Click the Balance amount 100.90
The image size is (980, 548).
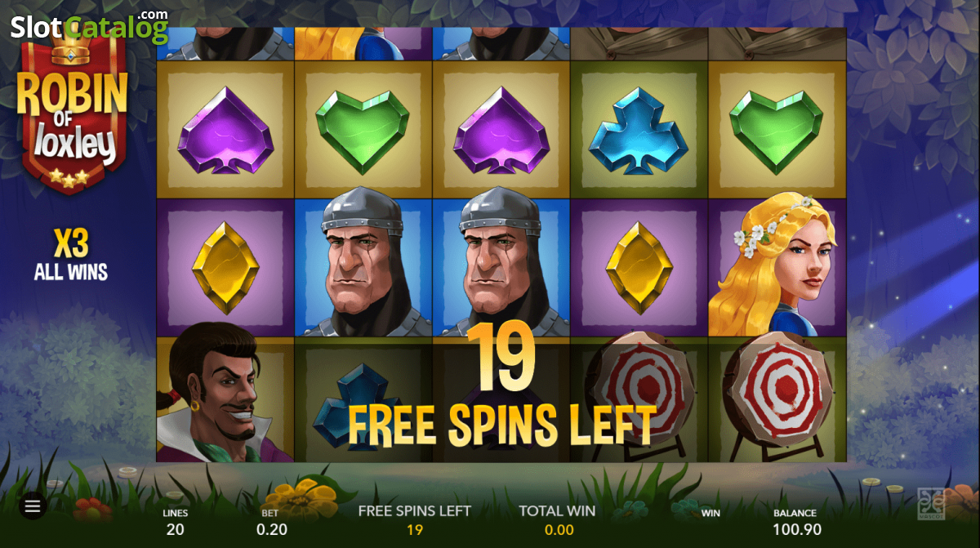795,529
